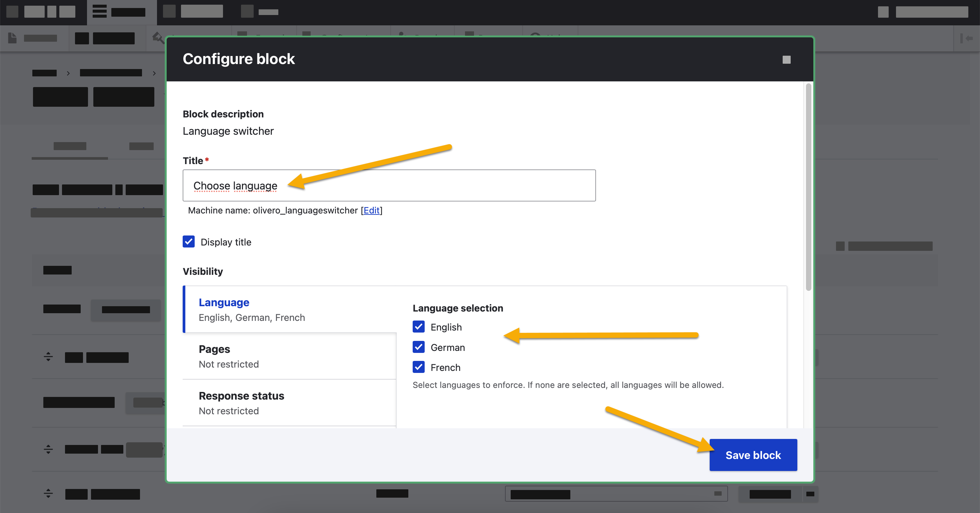Viewport: 980px width, 513px height.
Task: Open the Response status visibility tab
Action: pyautogui.click(x=290, y=403)
